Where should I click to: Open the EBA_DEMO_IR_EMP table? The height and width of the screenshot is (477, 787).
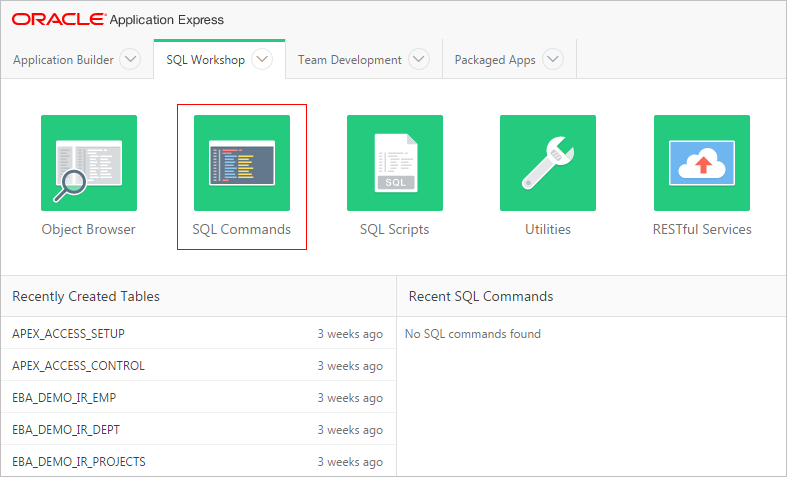(65, 398)
